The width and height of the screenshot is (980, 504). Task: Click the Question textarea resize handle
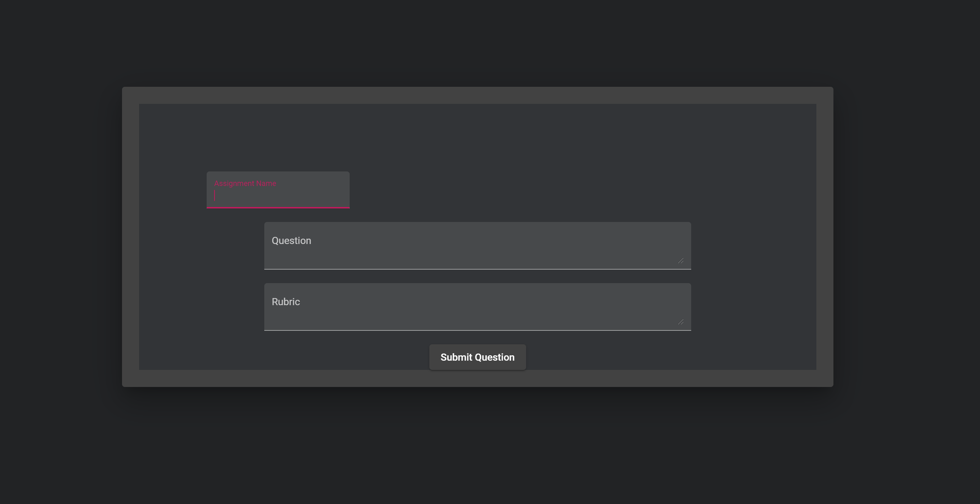[680, 261]
